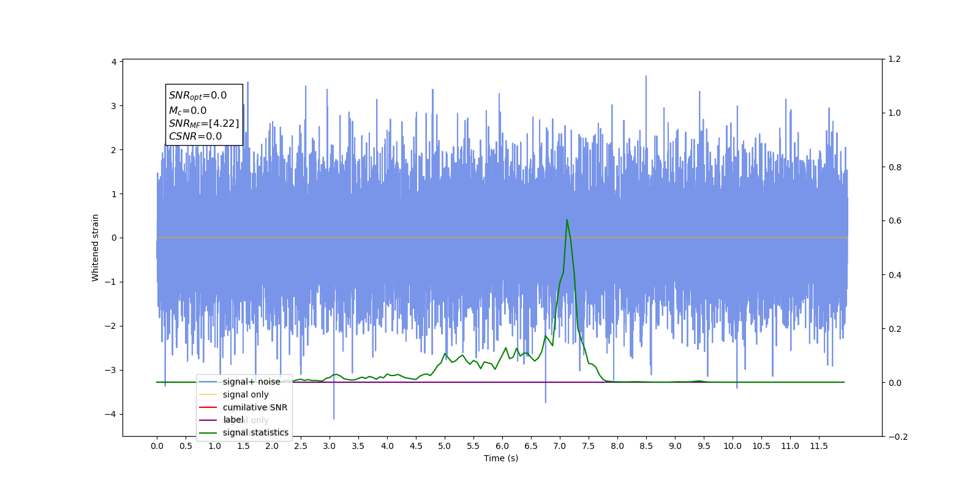Screen dimensions: 980x490
Task: Click the time-axis tick label 1.5
Action: [x=243, y=446]
